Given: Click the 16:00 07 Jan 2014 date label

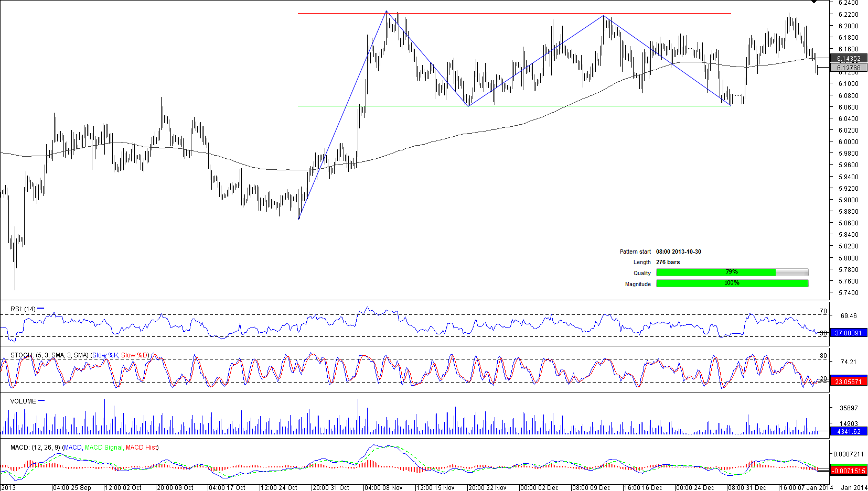Looking at the screenshot, I should pyautogui.click(x=806, y=488).
